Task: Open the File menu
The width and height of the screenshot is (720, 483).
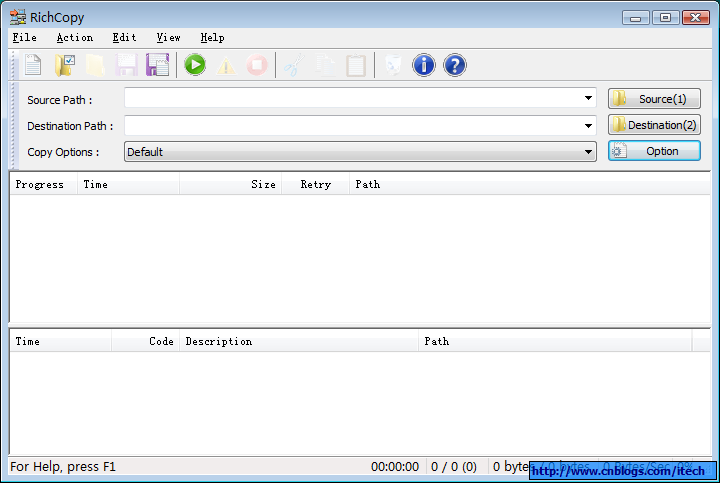Action: (x=24, y=38)
